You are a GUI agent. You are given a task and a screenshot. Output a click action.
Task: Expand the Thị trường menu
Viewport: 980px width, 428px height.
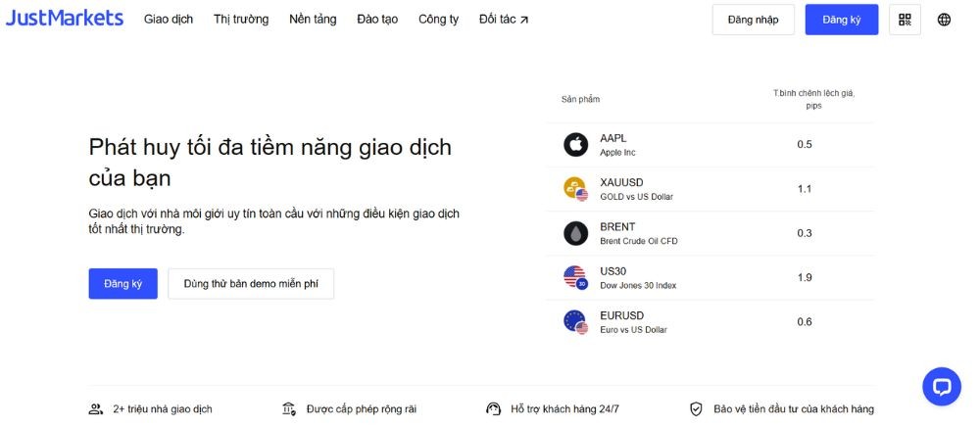tap(241, 20)
